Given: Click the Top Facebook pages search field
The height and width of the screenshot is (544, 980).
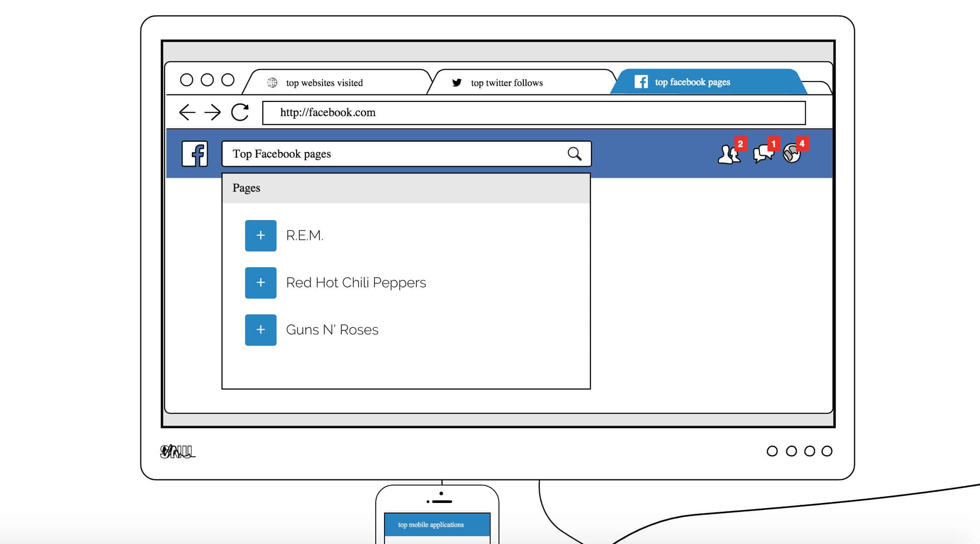Looking at the screenshot, I should pyautogui.click(x=406, y=154).
